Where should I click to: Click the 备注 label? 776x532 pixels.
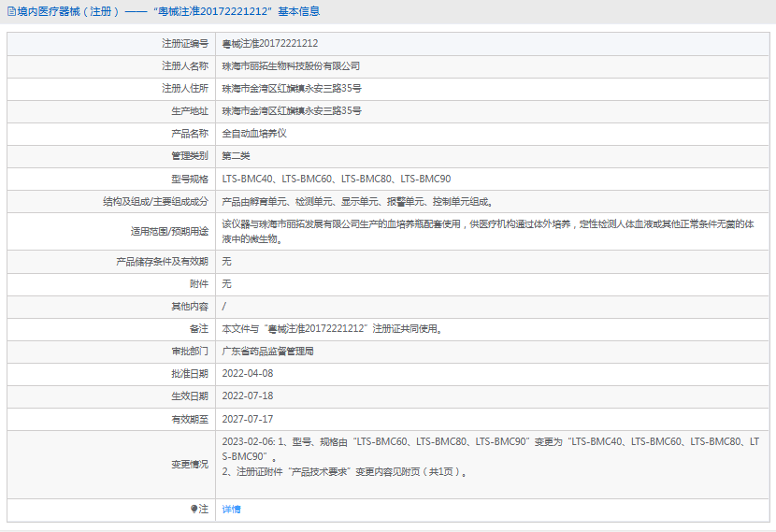point(199,329)
